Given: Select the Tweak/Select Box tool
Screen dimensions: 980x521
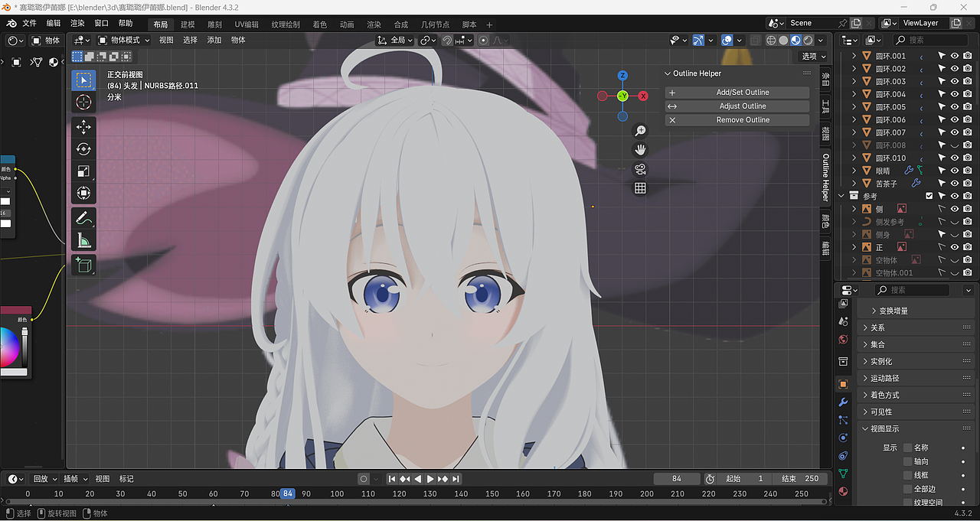Looking at the screenshot, I should click(83, 80).
